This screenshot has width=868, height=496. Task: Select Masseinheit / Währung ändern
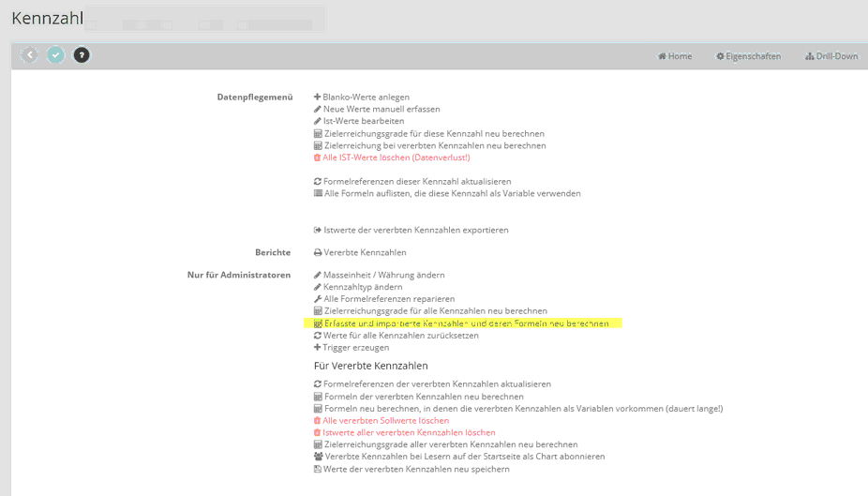pos(383,275)
